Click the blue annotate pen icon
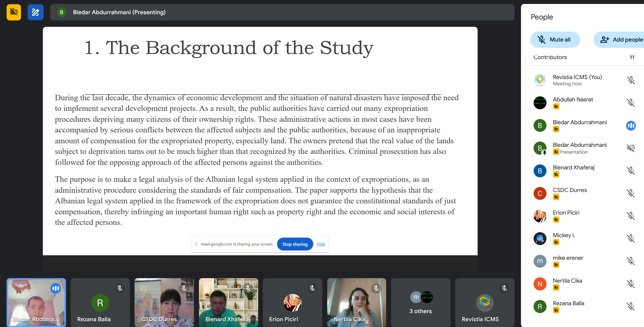The width and height of the screenshot is (644, 327). [35, 12]
